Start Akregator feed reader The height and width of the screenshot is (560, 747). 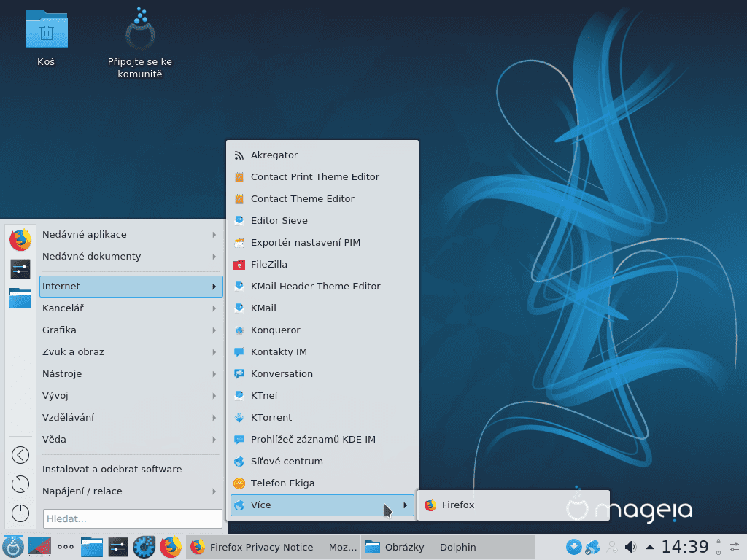coord(274,155)
